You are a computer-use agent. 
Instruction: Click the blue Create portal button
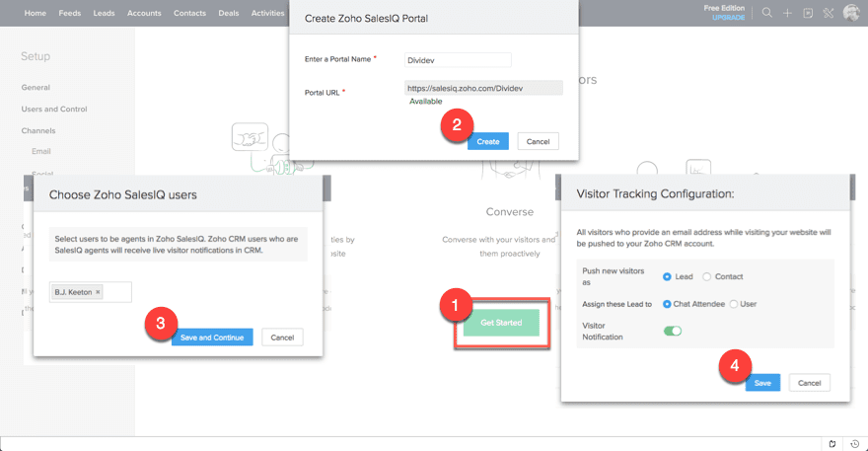coord(488,141)
